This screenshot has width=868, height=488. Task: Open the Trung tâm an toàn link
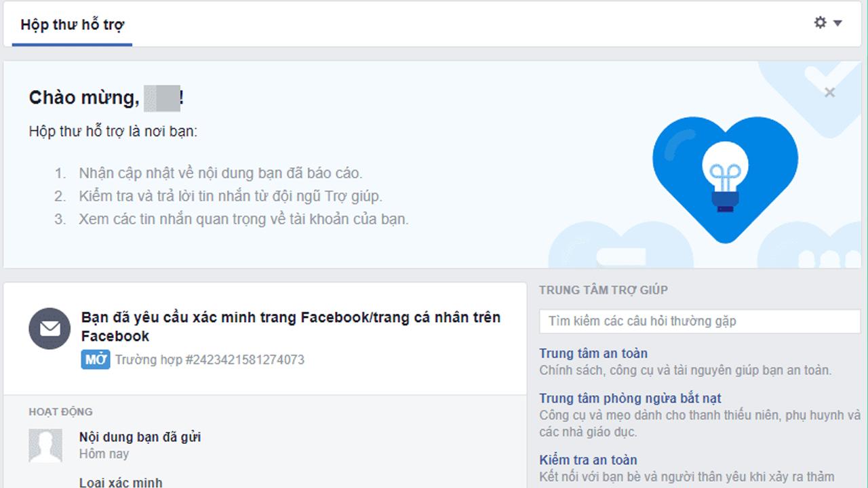coord(593,353)
